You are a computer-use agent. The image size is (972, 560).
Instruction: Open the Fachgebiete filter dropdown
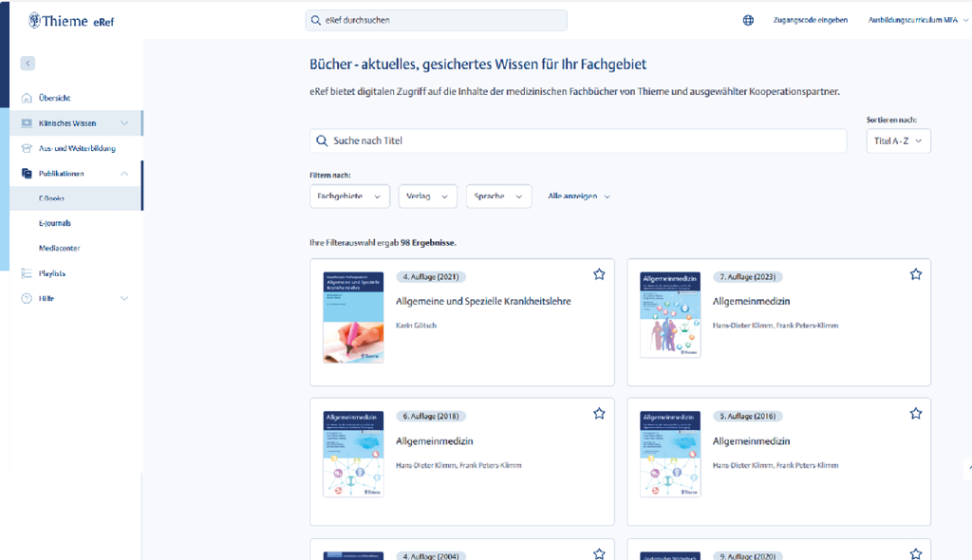[349, 196]
